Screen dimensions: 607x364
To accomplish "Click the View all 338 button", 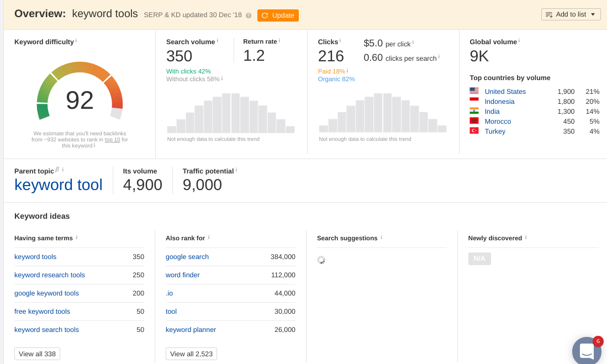I will click(x=37, y=354).
